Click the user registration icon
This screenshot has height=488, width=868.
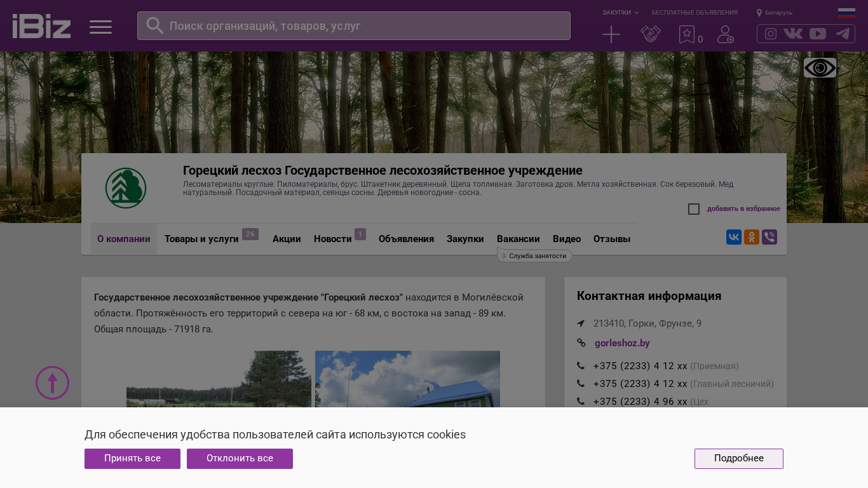[725, 34]
